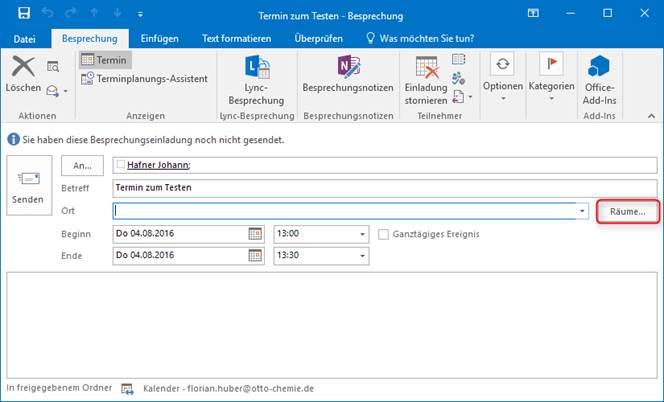Open the Datei tab
Image resolution: width=664 pixels, height=402 pixels.
[24, 39]
